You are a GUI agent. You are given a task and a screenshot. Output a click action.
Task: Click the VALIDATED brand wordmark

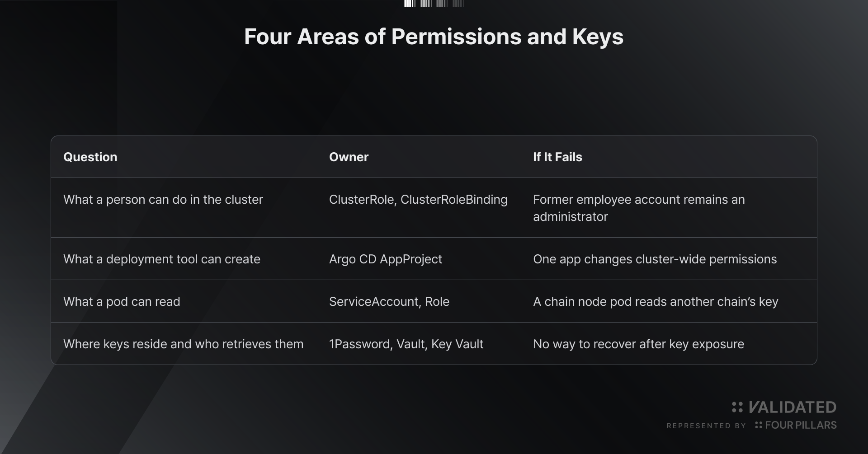(x=792, y=407)
